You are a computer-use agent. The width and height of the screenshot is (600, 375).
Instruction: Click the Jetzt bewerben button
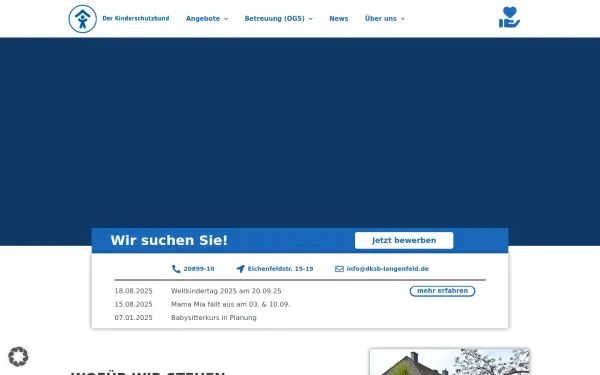tap(404, 240)
